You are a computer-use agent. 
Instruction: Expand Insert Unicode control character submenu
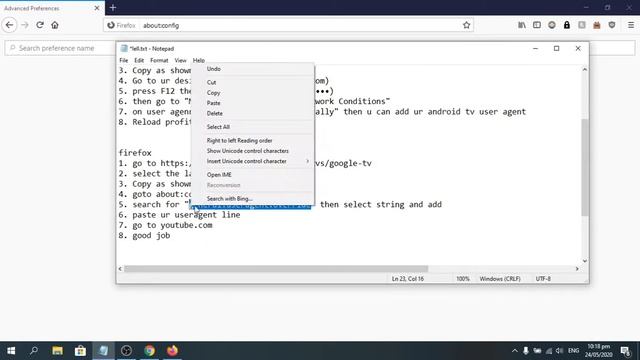click(x=253, y=161)
